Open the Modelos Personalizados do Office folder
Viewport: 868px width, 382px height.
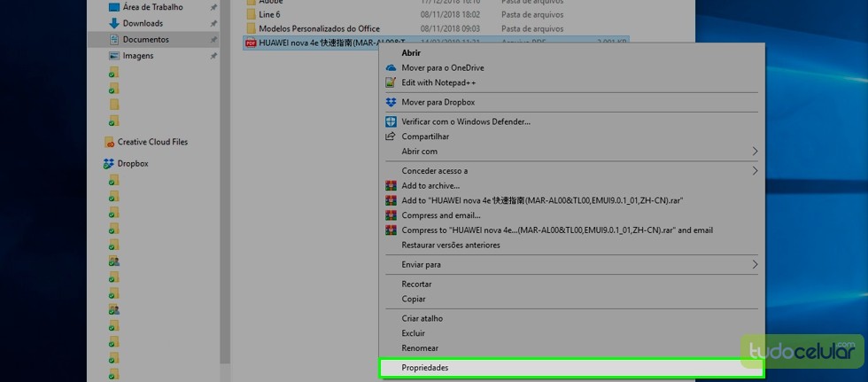[x=319, y=28]
